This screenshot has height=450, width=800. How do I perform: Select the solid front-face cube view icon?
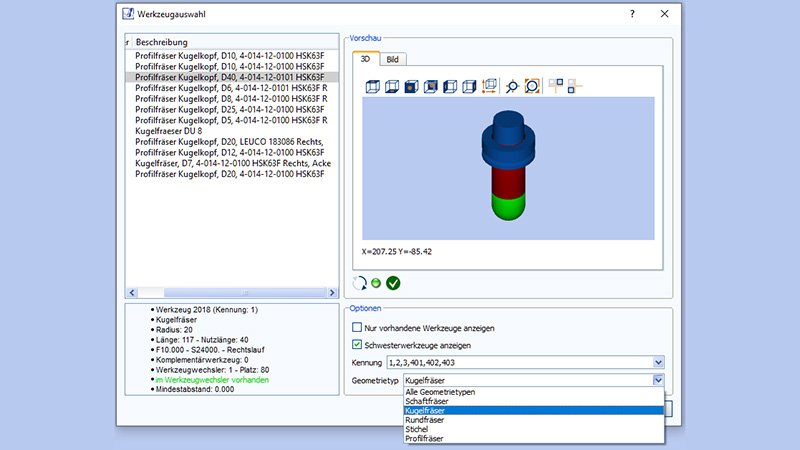click(411, 86)
